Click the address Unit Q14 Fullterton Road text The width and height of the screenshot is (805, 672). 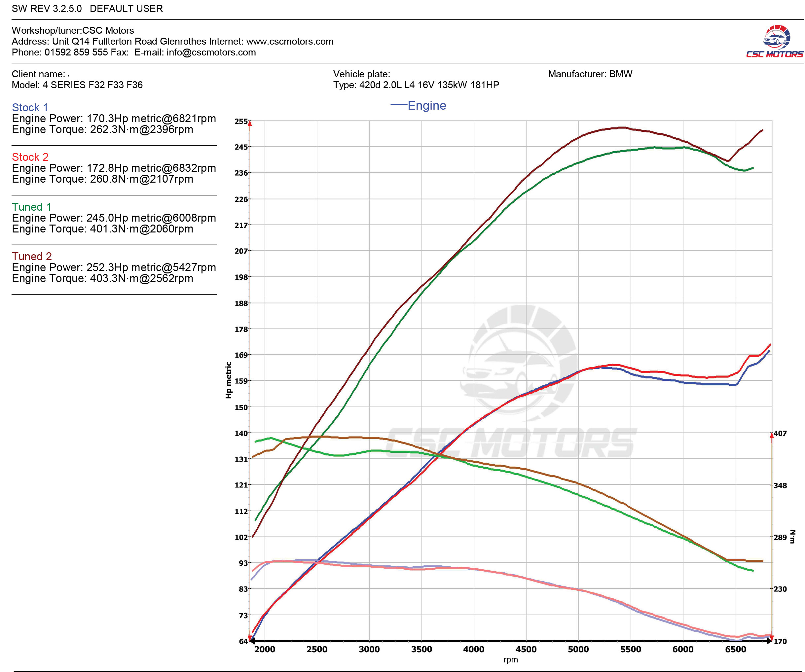point(105,41)
